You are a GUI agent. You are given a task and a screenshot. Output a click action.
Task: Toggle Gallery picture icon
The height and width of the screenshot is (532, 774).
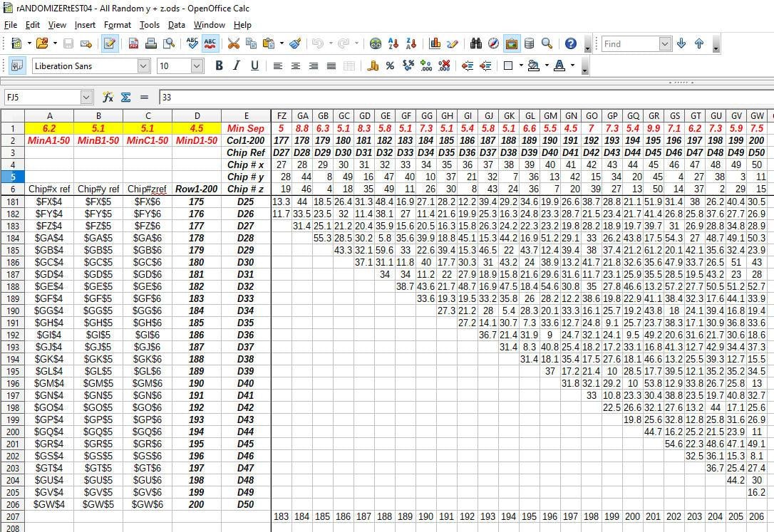pyautogui.click(x=512, y=44)
